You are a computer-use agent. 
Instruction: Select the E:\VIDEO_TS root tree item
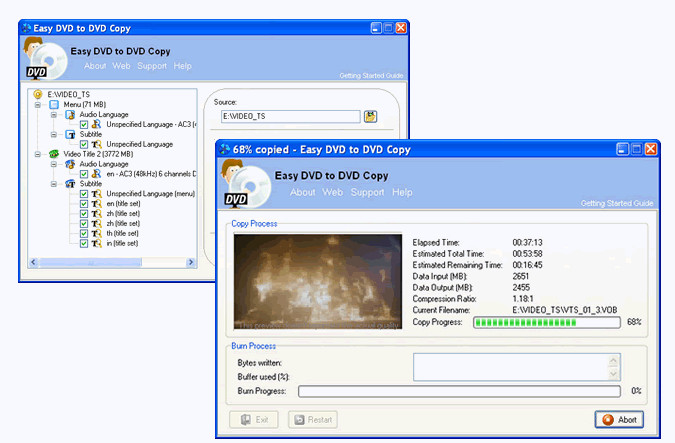pyautogui.click(x=68, y=94)
